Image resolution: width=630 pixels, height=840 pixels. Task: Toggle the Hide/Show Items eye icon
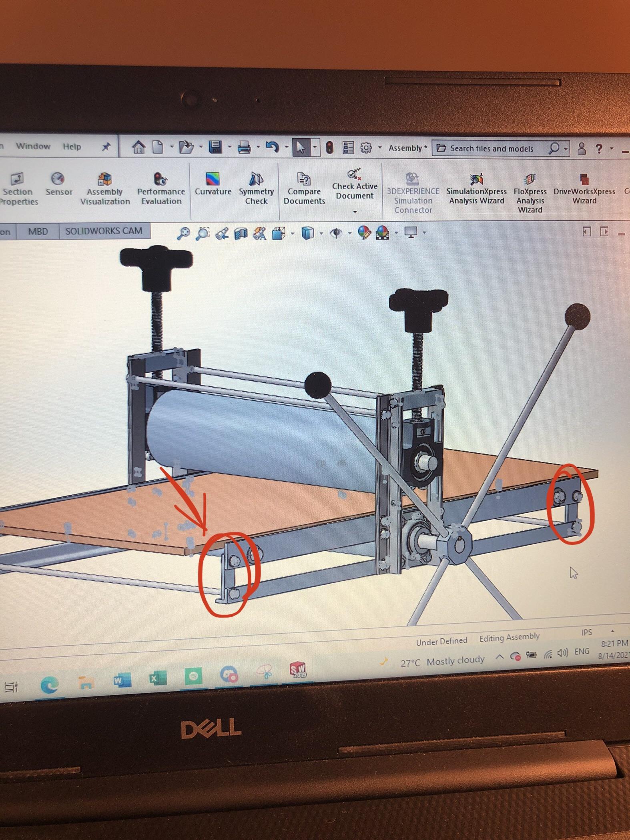[x=337, y=233]
